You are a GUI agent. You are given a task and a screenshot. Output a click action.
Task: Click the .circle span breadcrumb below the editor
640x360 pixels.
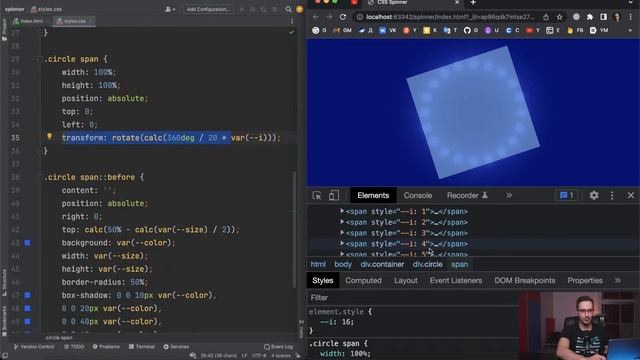[59, 338]
